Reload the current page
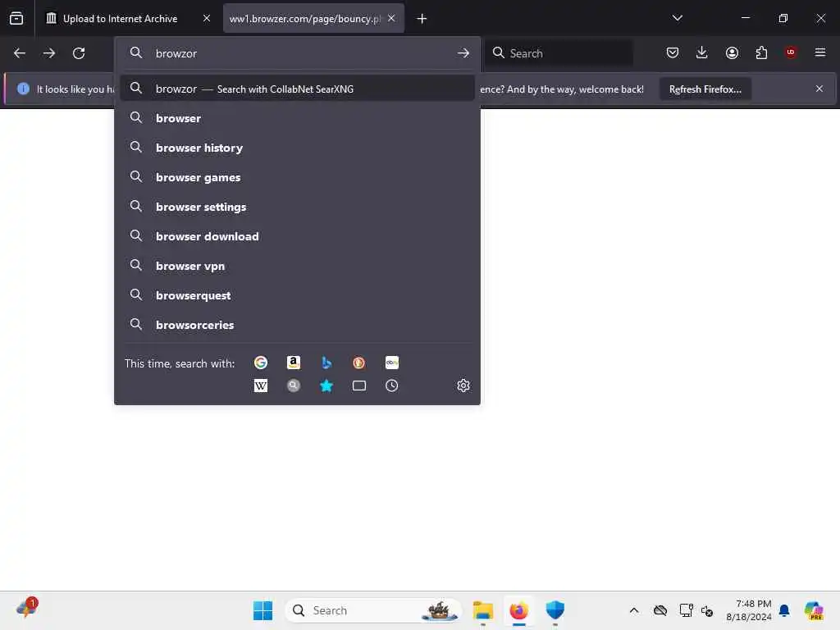840x630 pixels. point(79,53)
